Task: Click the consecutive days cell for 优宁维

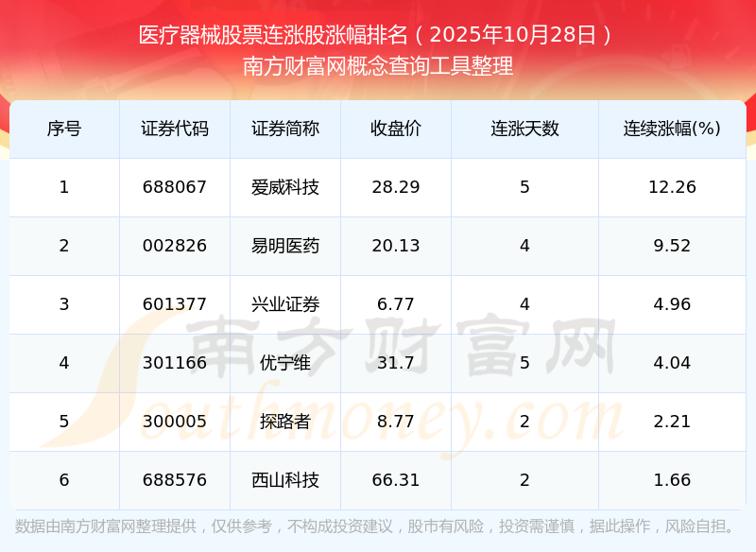Action: pos(524,363)
